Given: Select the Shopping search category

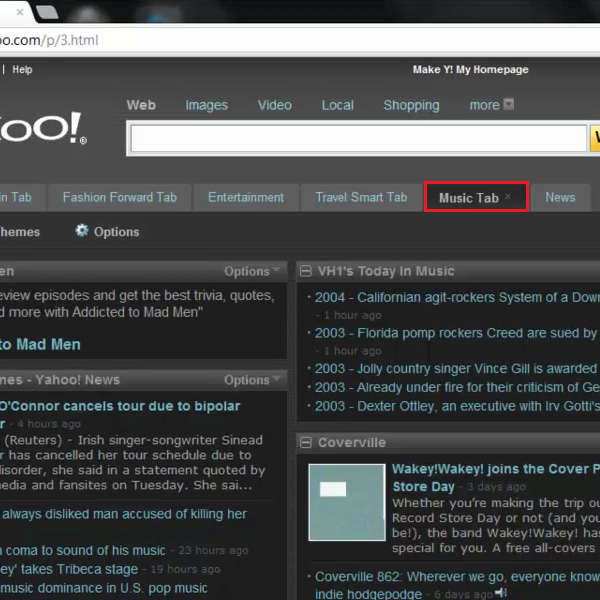Looking at the screenshot, I should click(411, 105).
